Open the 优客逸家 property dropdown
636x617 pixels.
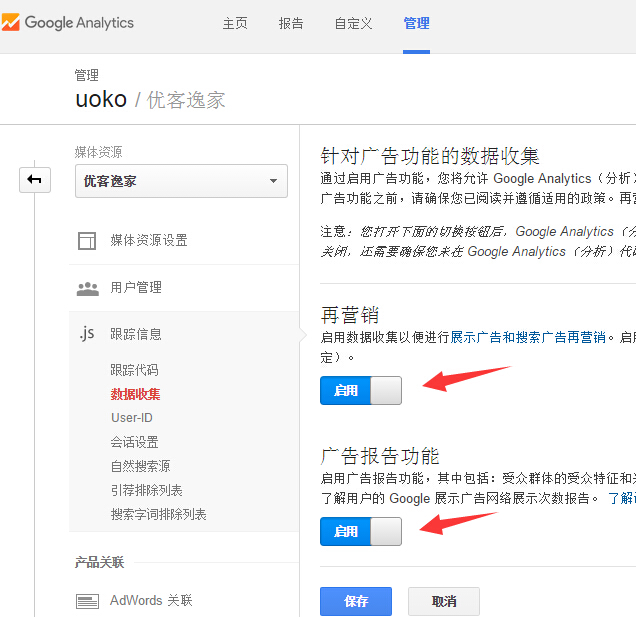(181, 181)
